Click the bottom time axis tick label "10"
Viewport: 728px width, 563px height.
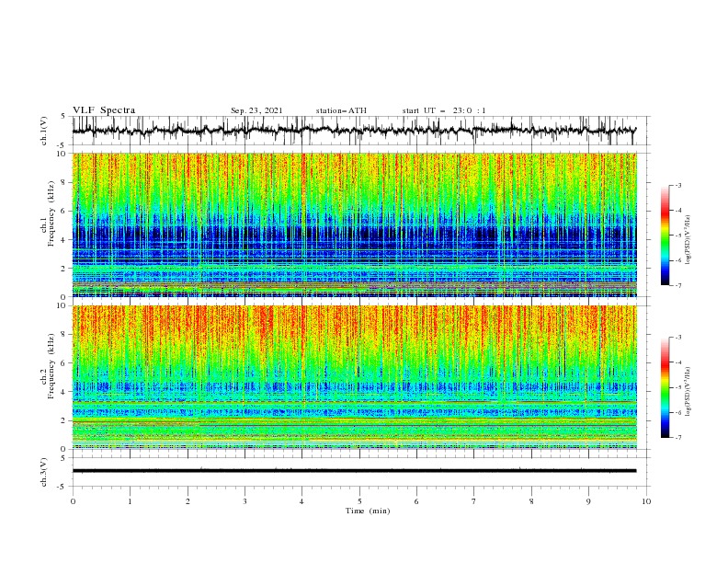coord(646,501)
